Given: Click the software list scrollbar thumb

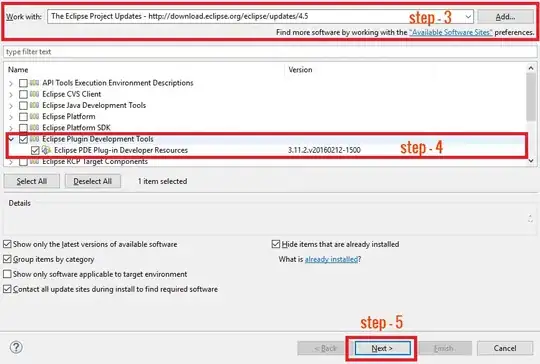Looking at the screenshot, I should tap(531, 97).
